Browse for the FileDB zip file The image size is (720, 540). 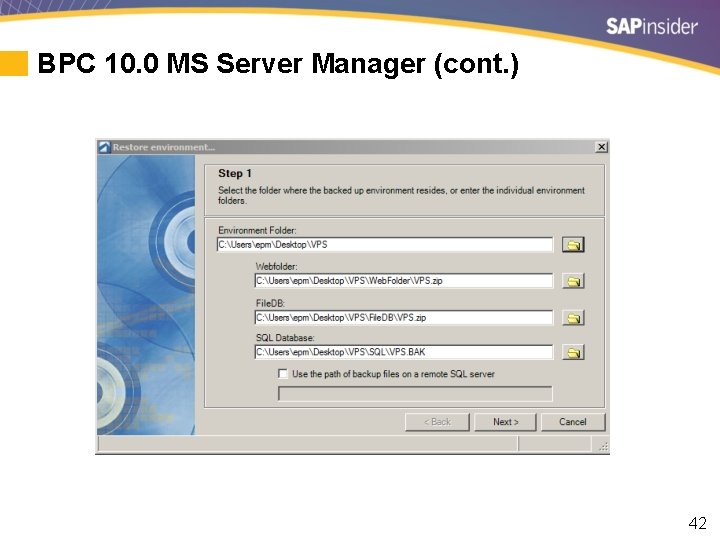pyautogui.click(x=573, y=318)
